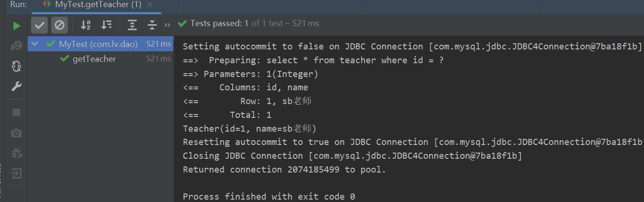Collapse all test nodes
The height and width of the screenshot is (202, 644).
click(x=152, y=25)
